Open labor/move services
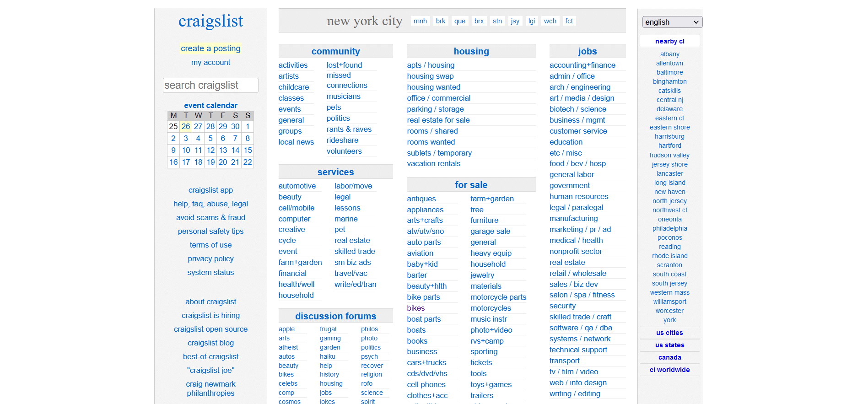868x404 pixels. (x=353, y=186)
